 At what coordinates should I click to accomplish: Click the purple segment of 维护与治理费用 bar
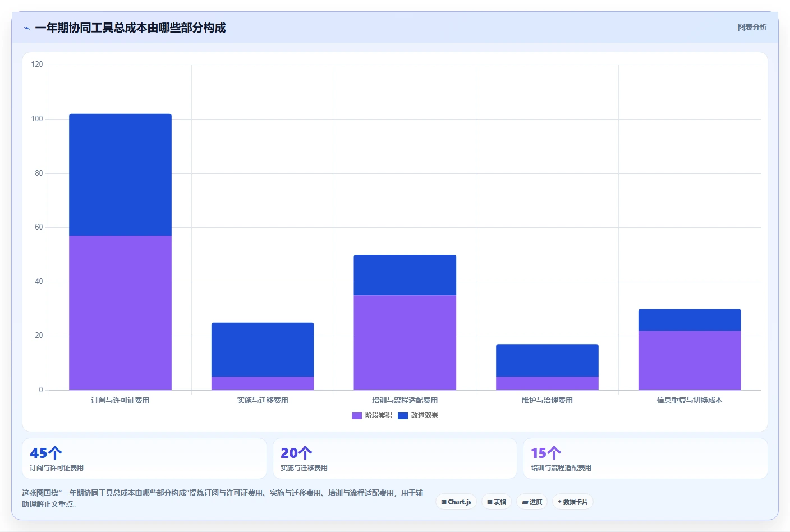click(547, 383)
